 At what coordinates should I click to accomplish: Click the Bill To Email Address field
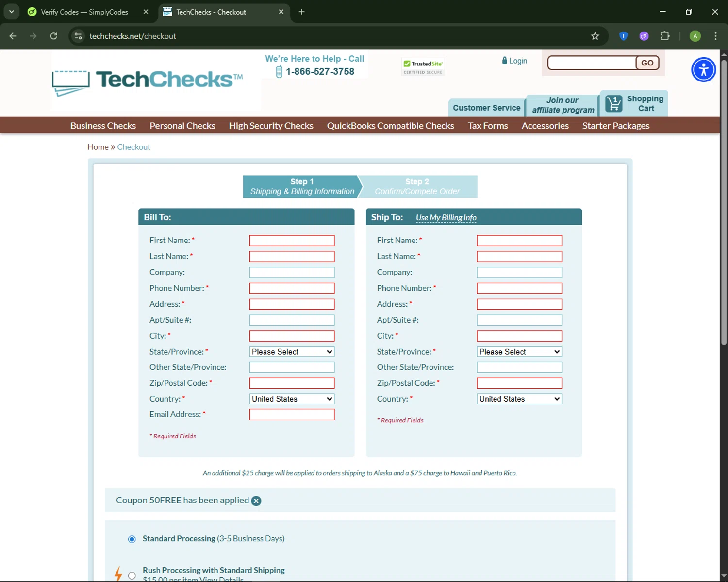tap(292, 415)
